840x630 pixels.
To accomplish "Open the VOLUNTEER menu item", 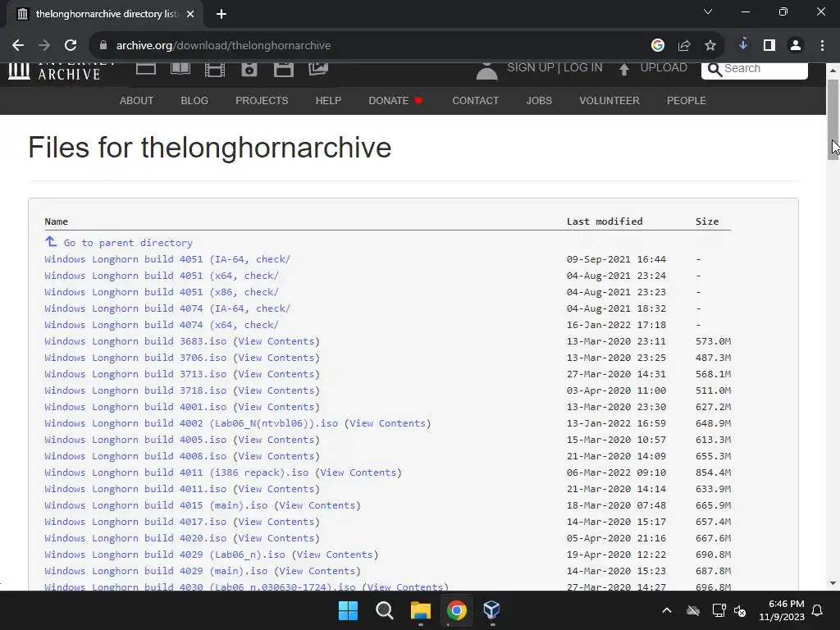I will 609,101.
